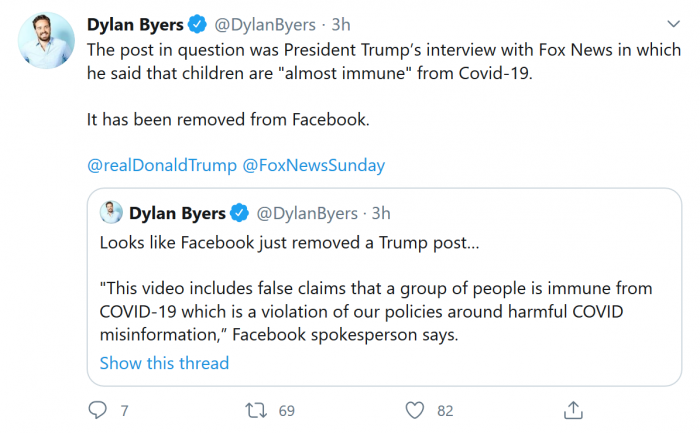This screenshot has height=433, width=700.
Task: Click the verified badge in the quoted tweet
Action: click(240, 213)
